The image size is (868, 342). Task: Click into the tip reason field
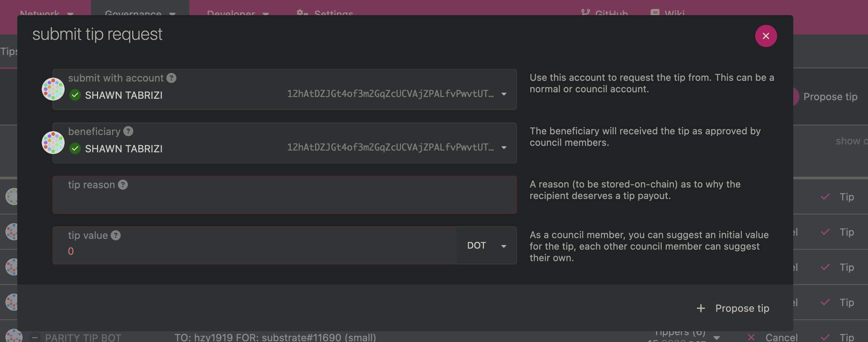[x=284, y=200]
